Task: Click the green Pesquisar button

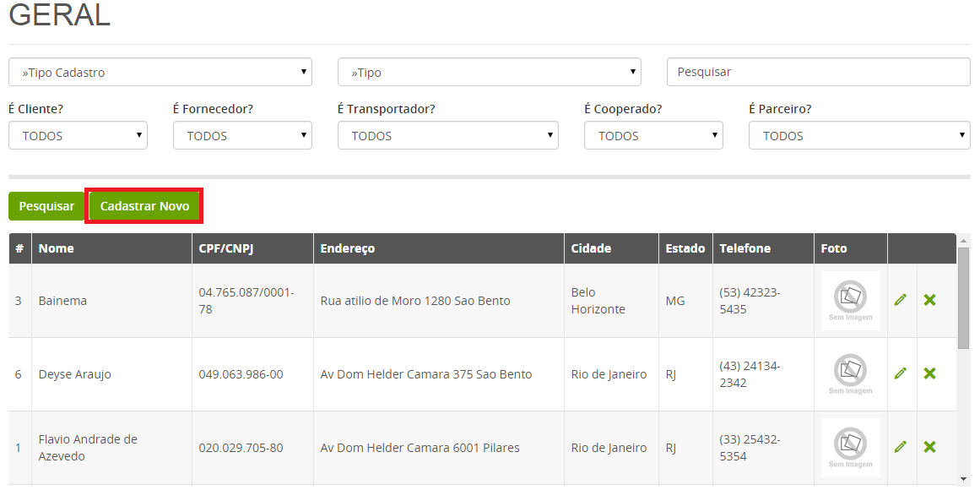Action: (x=47, y=206)
